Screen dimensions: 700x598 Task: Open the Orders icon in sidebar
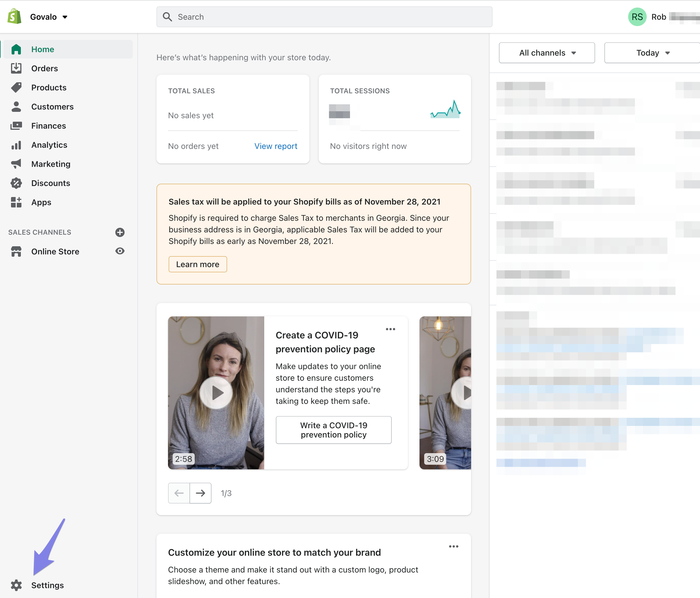pyautogui.click(x=16, y=68)
